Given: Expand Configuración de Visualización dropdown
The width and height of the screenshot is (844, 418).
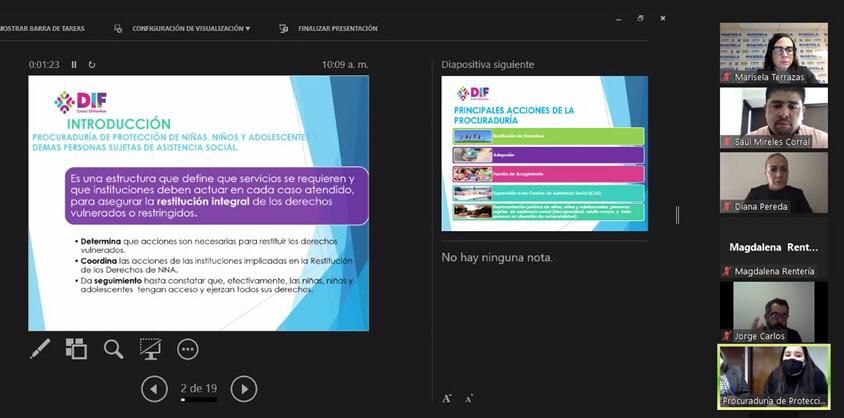Looking at the screenshot, I should 190,29.
